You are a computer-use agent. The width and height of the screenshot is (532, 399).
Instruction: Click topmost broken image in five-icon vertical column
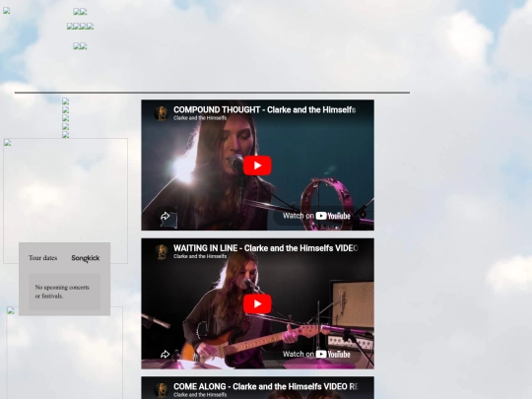(x=65, y=101)
